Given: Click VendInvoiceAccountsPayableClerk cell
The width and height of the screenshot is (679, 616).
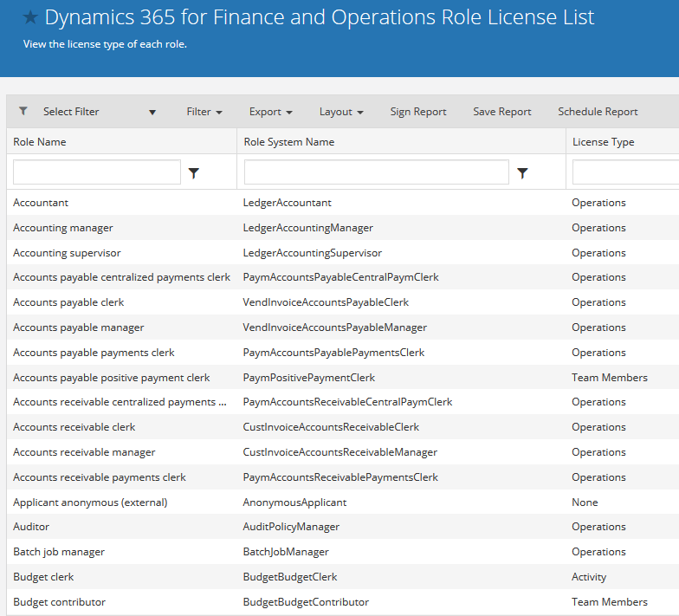Looking at the screenshot, I should (326, 302).
